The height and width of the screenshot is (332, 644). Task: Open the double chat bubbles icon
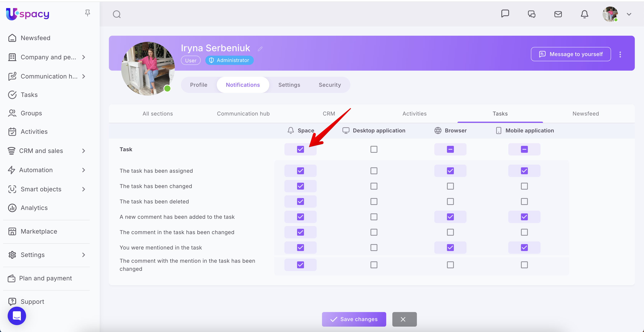[x=531, y=14]
